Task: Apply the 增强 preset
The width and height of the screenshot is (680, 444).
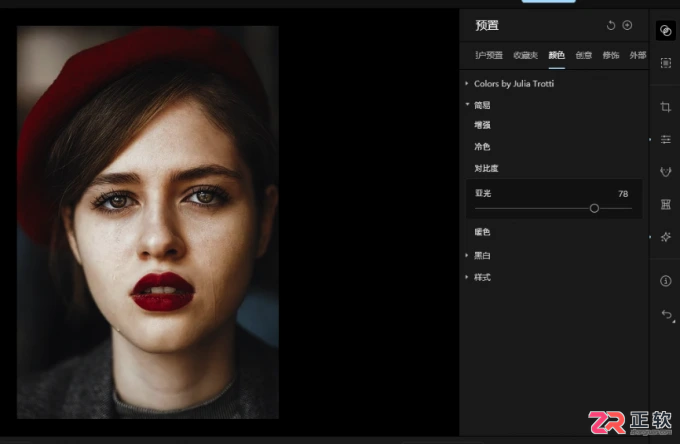Action: [x=482, y=125]
